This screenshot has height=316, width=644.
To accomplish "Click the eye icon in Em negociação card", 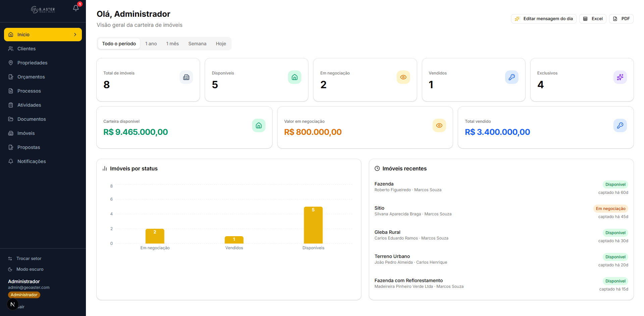I will 403,77.
